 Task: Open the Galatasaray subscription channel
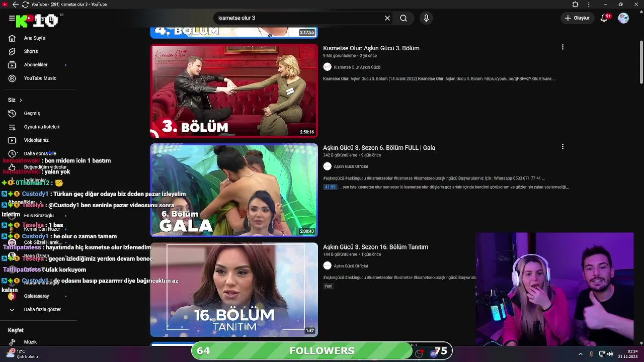(37, 296)
